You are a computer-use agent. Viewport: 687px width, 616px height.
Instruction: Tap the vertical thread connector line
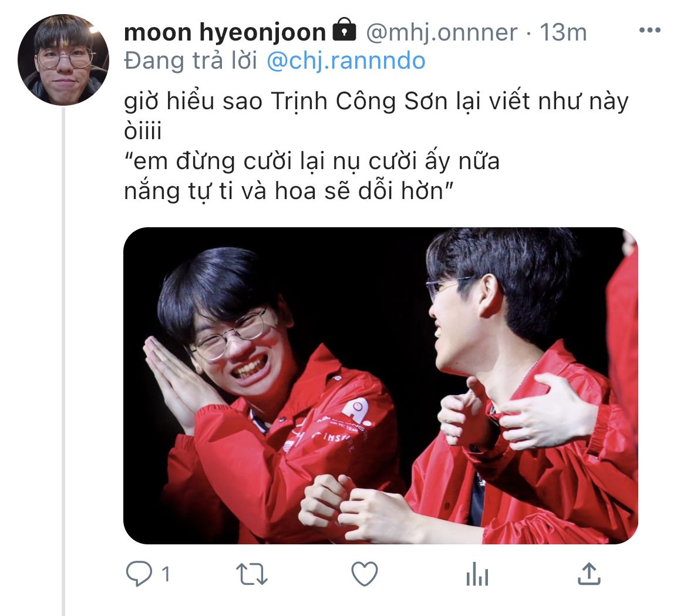tap(63, 361)
